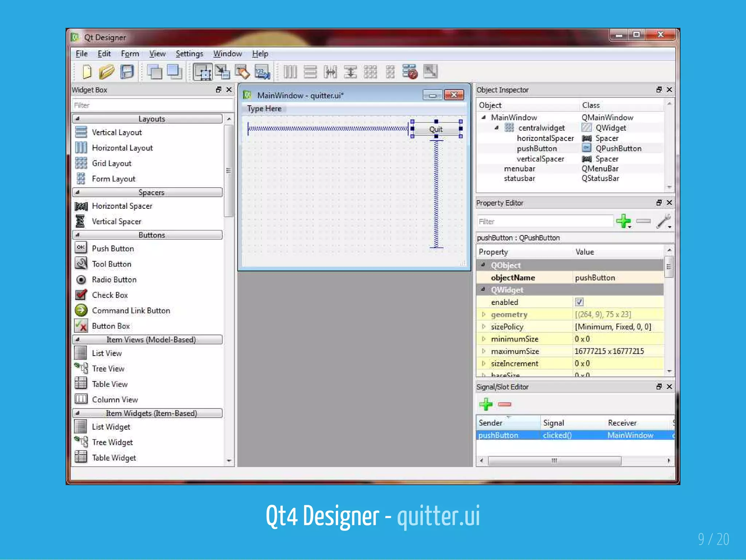746x560 pixels.
Task: Open the Edit menu
Action: pos(104,54)
